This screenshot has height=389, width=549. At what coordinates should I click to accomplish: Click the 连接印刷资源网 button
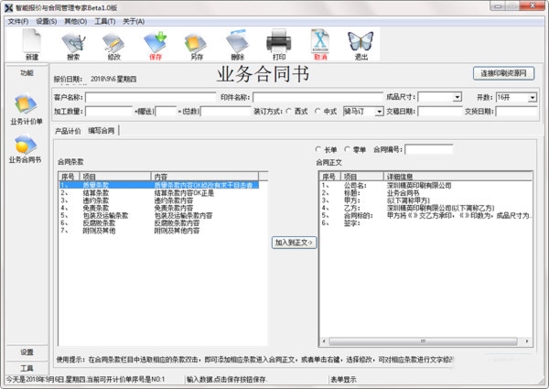pos(503,74)
